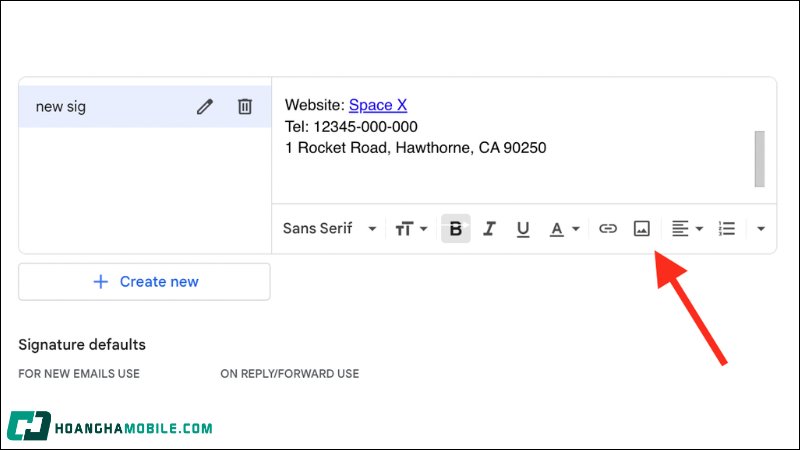Toggle underline formatting
Screen dimensions: 800x450
click(523, 229)
